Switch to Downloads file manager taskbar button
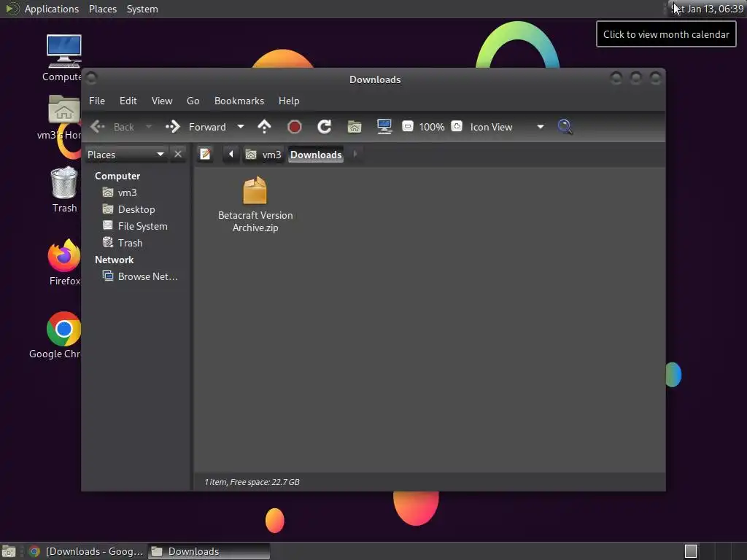 click(209, 551)
